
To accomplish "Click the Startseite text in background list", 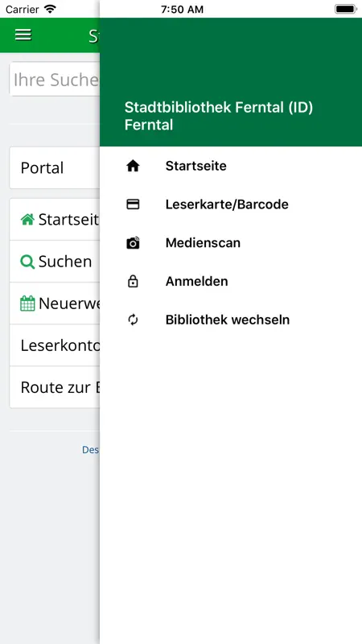I will (69, 220).
